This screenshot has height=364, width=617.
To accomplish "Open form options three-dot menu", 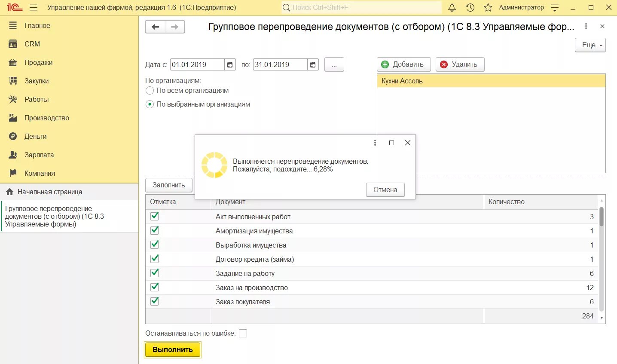I will (586, 26).
